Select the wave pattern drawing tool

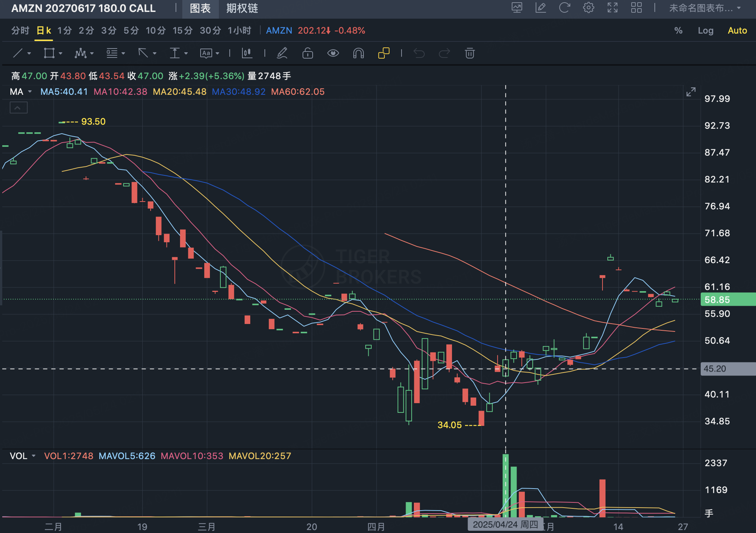coord(80,53)
